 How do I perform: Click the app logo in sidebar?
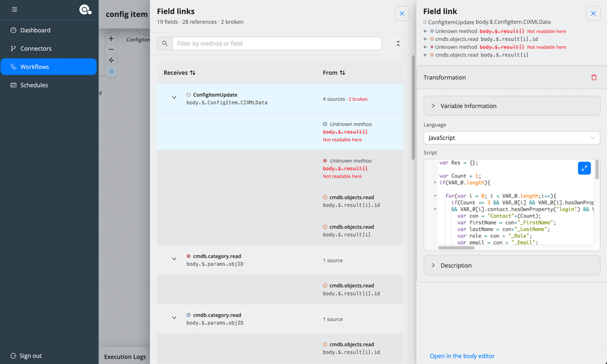click(x=85, y=10)
